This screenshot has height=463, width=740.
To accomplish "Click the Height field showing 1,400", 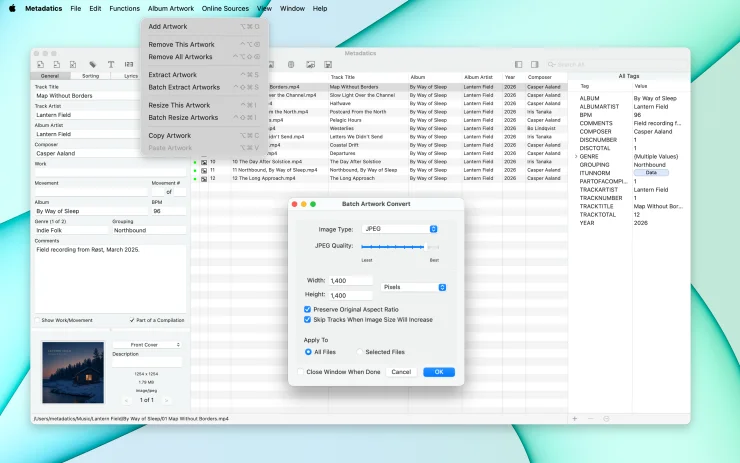I will 351,295.
